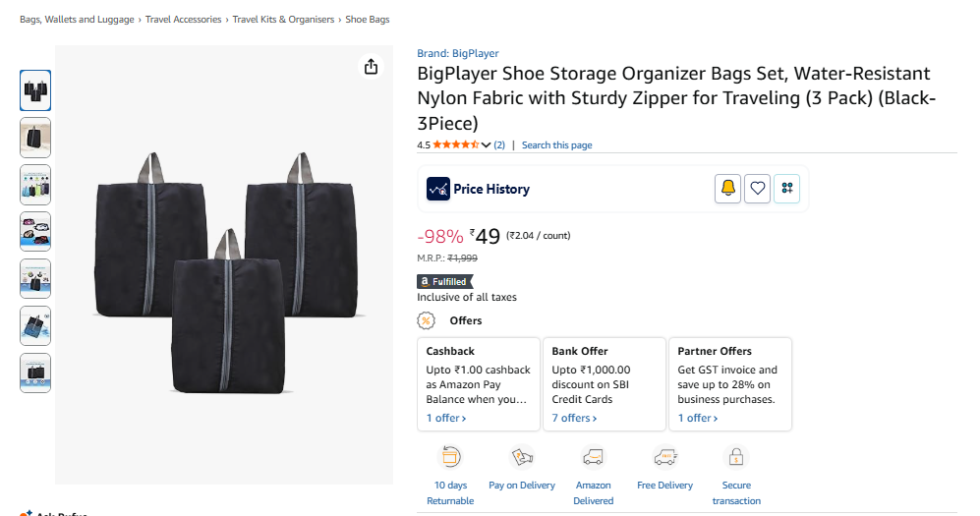
Task: Click the Pay on Delivery icon
Action: click(522, 457)
